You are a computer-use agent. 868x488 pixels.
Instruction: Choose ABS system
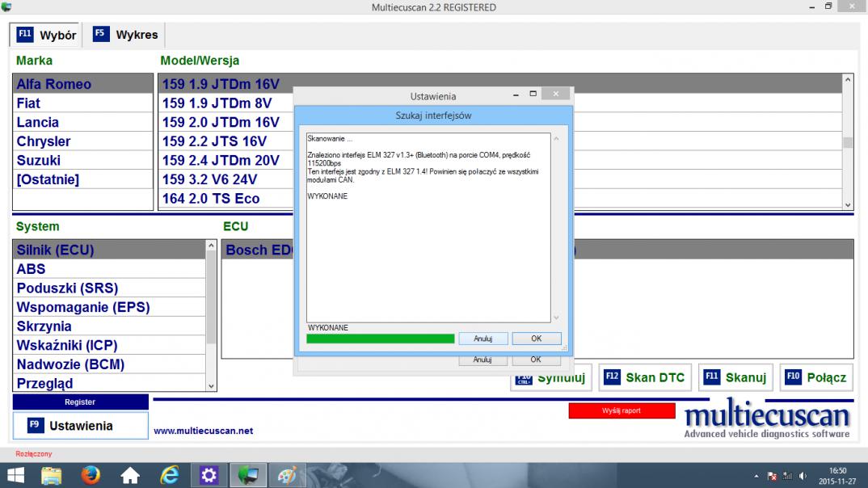tap(110, 269)
